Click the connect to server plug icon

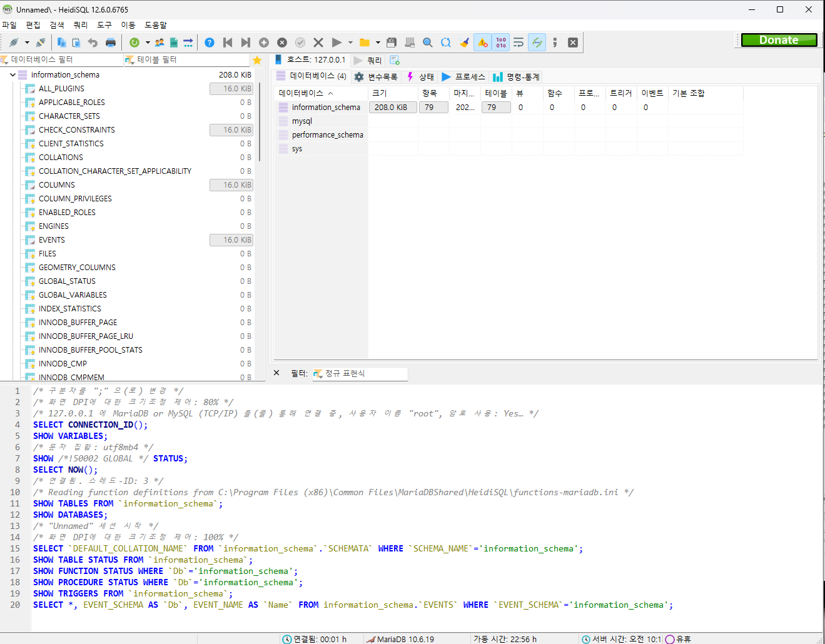click(14, 43)
